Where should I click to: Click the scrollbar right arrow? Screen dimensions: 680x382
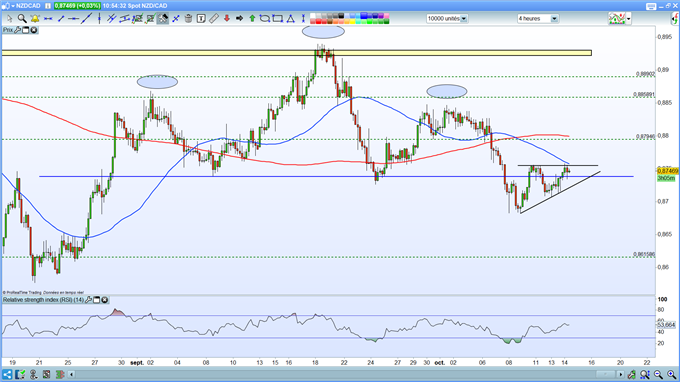pos(621,374)
